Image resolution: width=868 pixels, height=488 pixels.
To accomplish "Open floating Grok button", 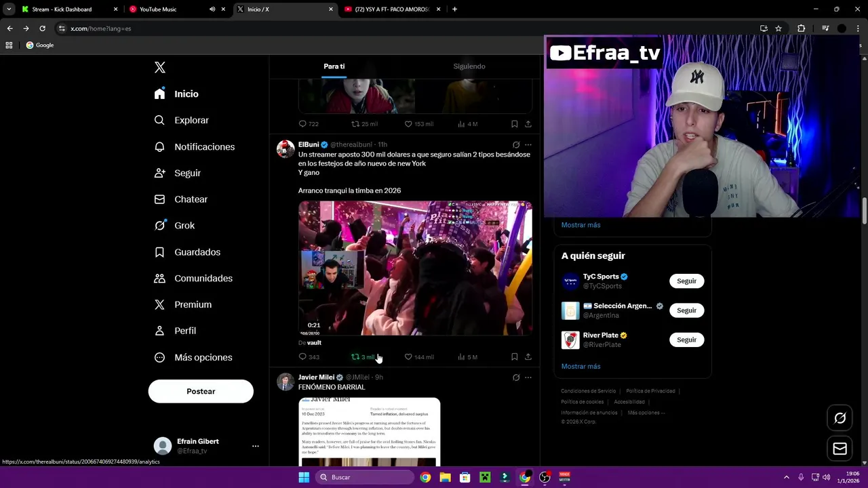I will (840, 418).
